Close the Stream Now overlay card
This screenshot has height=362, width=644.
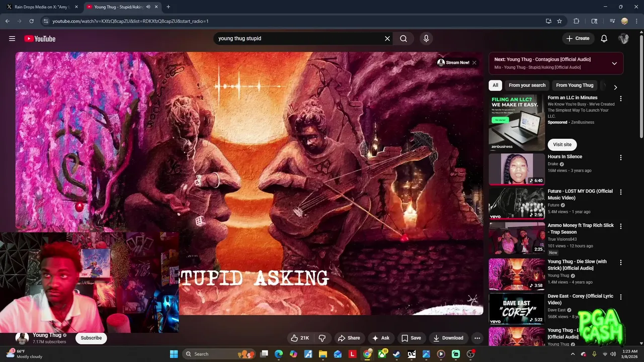(x=474, y=63)
